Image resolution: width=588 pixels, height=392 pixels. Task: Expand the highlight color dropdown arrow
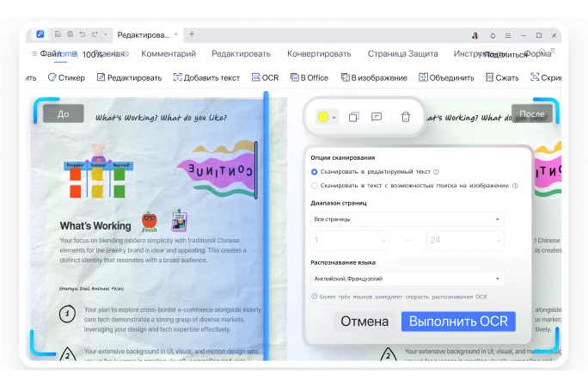click(x=334, y=118)
